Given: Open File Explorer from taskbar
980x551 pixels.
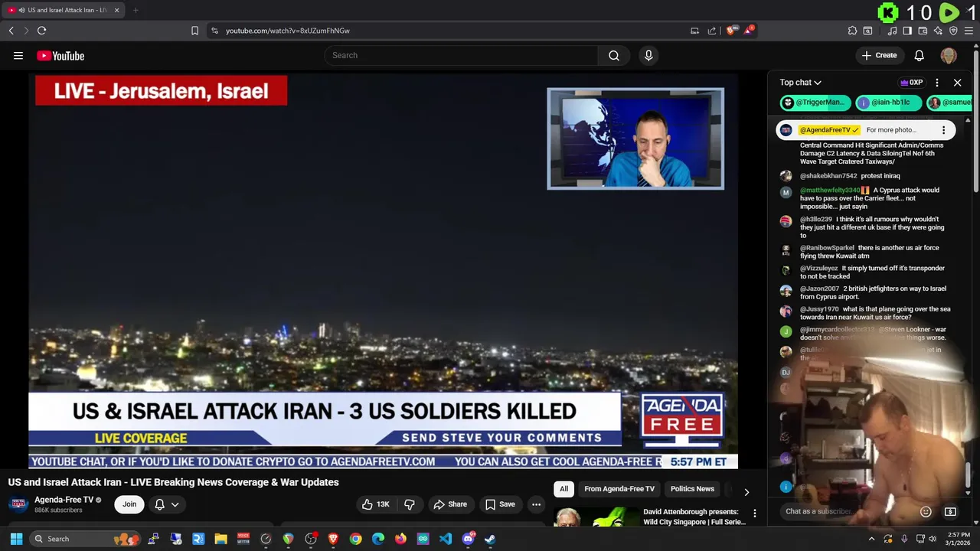Looking at the screenshot, I should point(220,539).
